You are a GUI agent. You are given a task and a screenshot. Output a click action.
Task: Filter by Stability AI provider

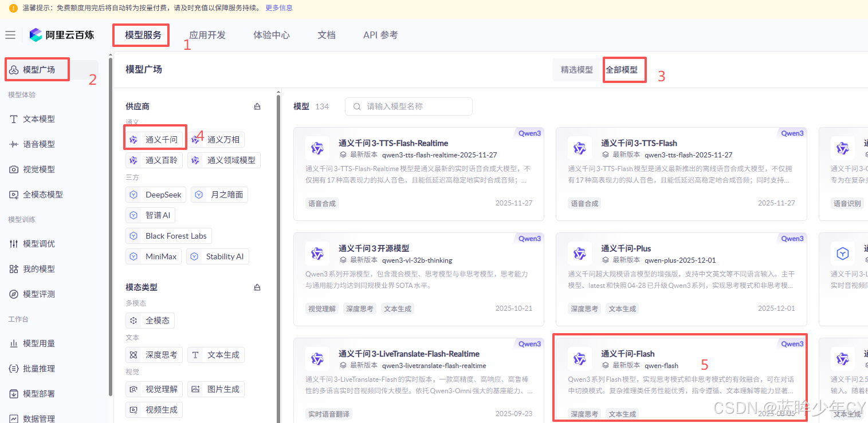point(218,256)
